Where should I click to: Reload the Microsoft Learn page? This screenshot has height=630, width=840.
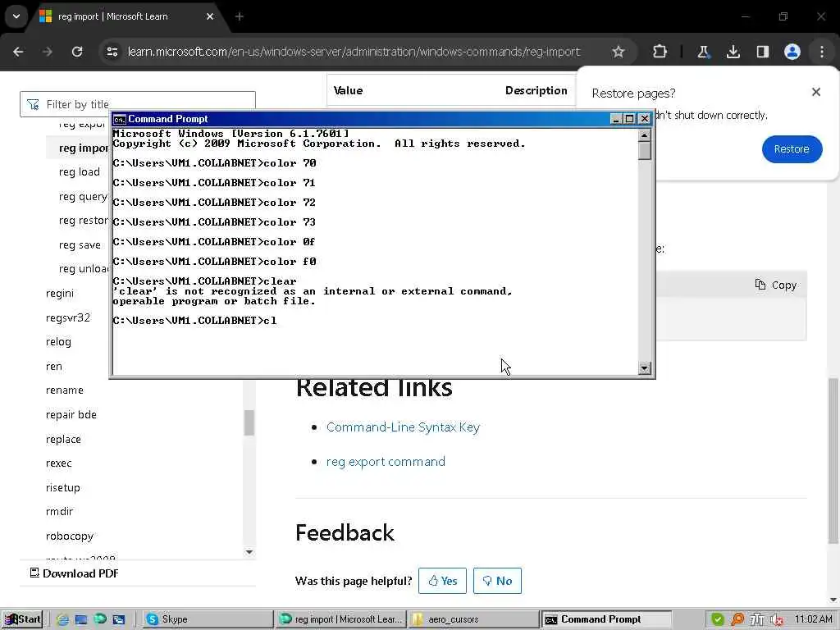click(77, 52)
